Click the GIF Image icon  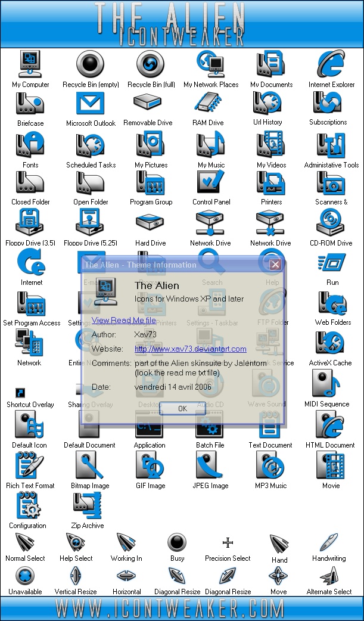point(150,465)
